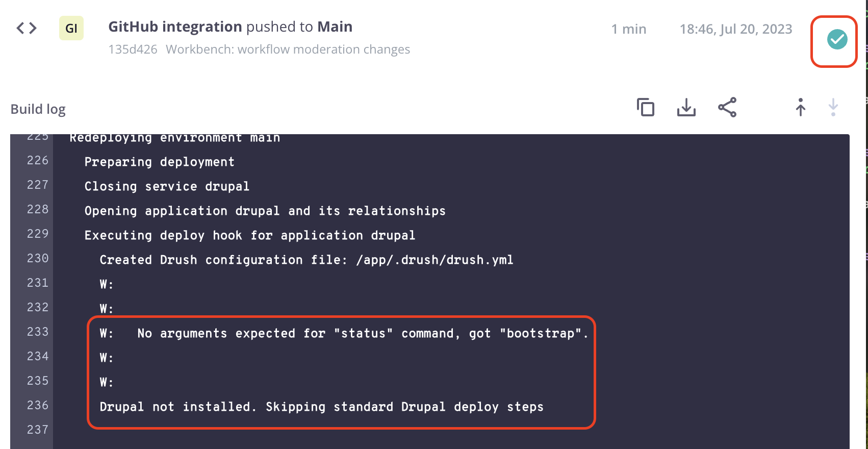Open commit message Workbench workflow moderation changes
868x449 pixels.
(288, 49)
